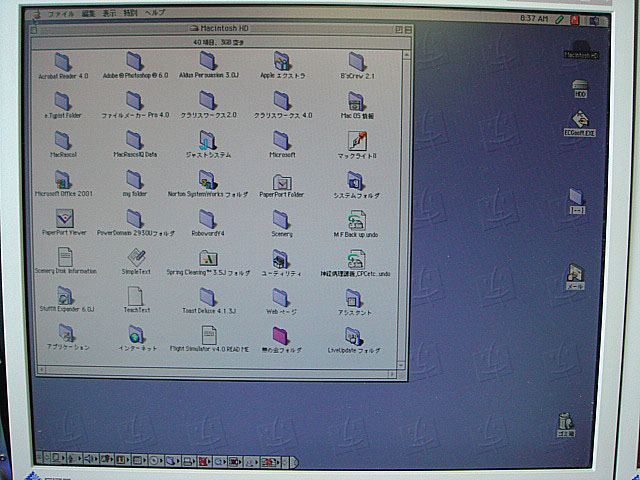The width and height of the screenshot is (640, 480).
Task: Select the Scenery folder icon
Action: pyautogui.click(x=281, y=220)
